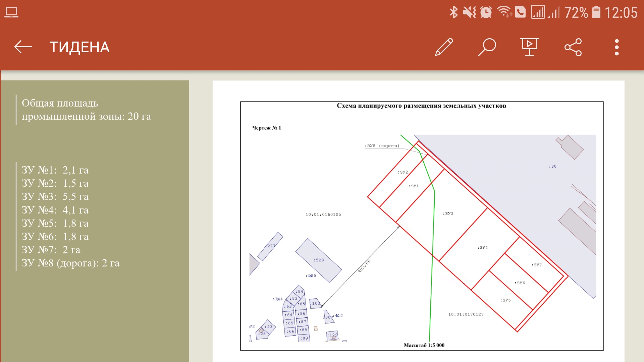This screenshot has width=644, height=362.
Task: Start slideshow with the presentation icon
Action: tap(530, 47)
